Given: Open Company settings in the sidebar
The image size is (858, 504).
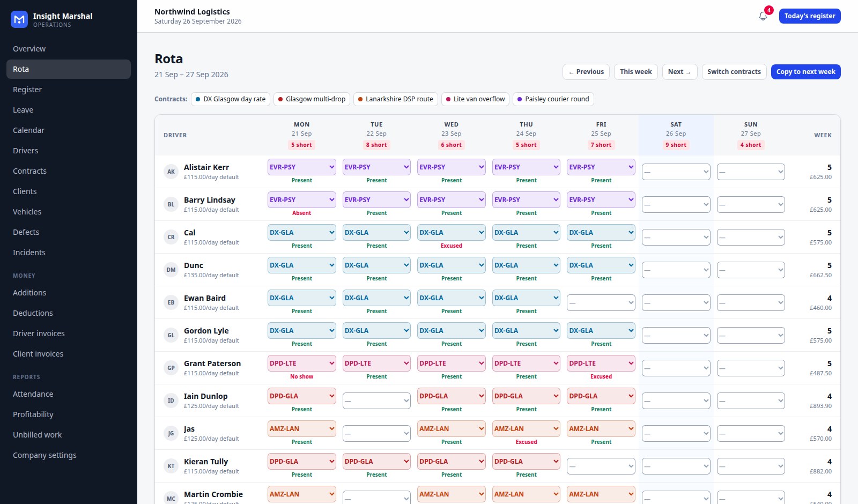Looking at the screenshot, I should pyautogui.click(x=69, y=455).
